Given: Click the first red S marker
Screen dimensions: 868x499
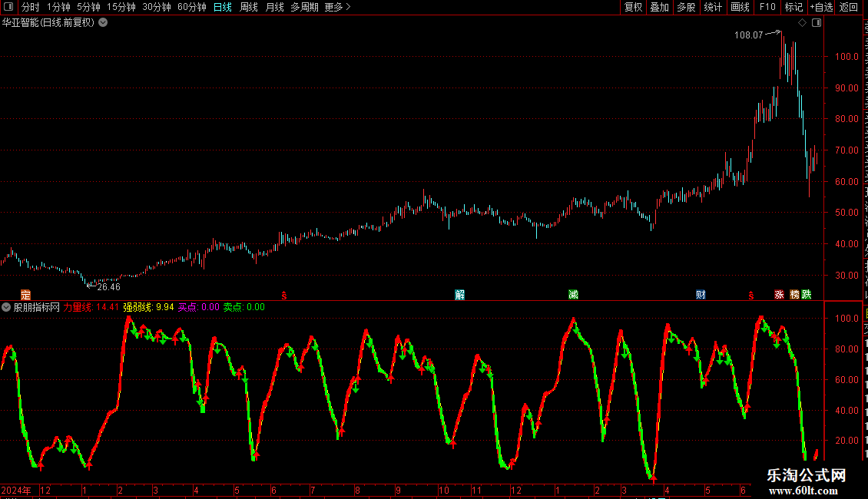Looking at the screenshot, I should pyautogui.click(x=284, y=296).
